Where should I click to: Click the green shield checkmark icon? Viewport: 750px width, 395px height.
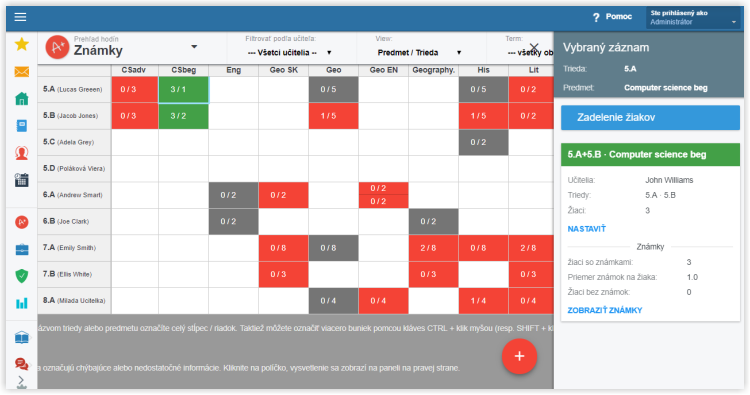22,275
